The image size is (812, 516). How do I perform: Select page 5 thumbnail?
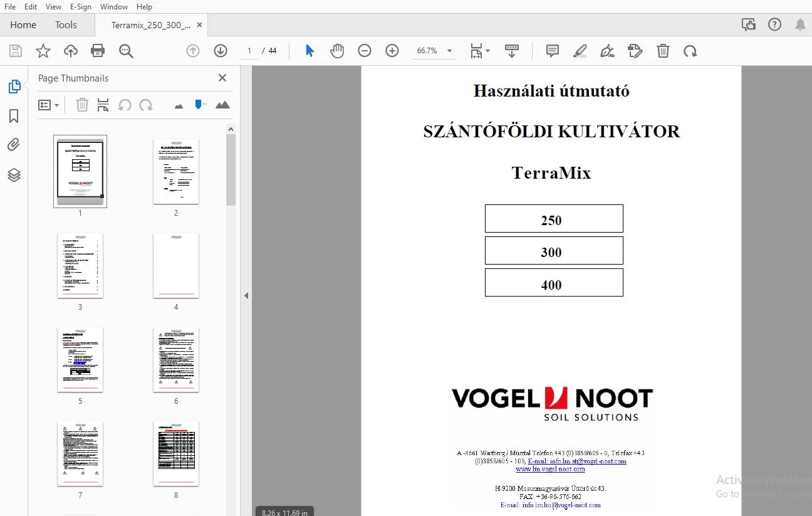[x=80, y=360]
